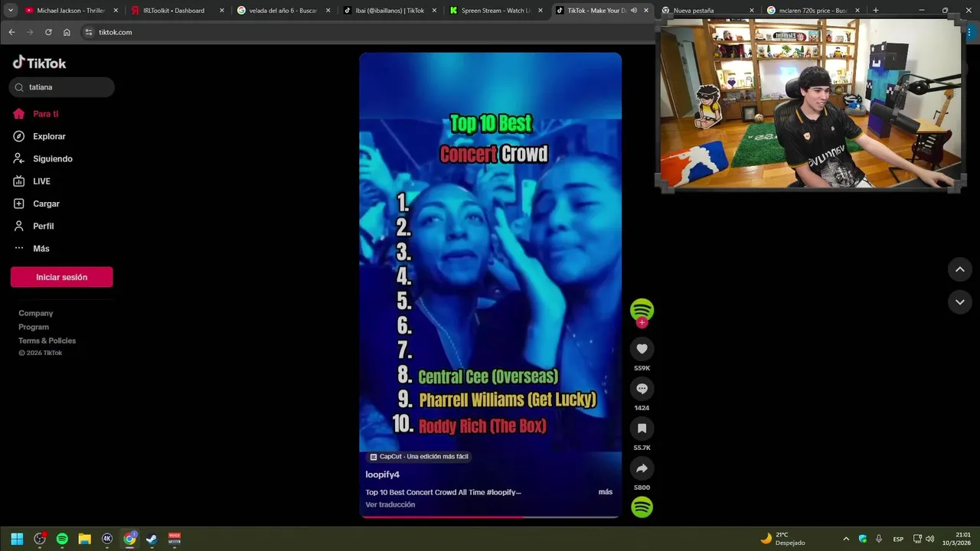Expand the Program footer section
The width and height of the screenshot is (980, 551).
point(34,327)
